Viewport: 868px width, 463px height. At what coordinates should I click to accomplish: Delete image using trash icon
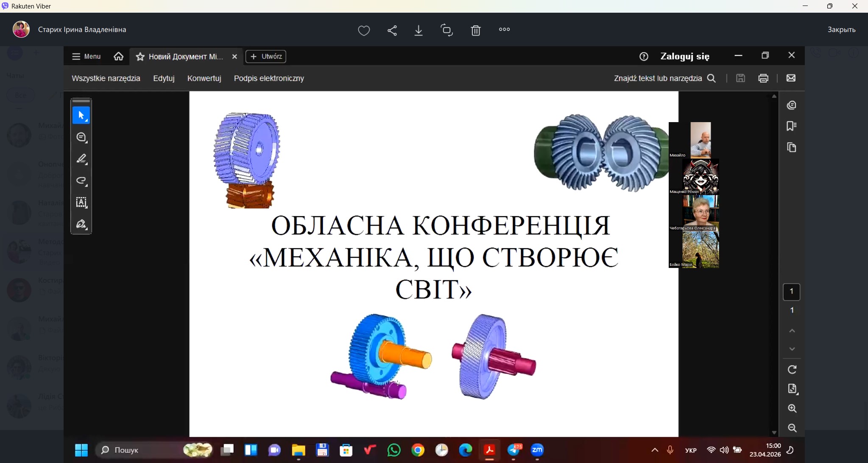[476, 30]
